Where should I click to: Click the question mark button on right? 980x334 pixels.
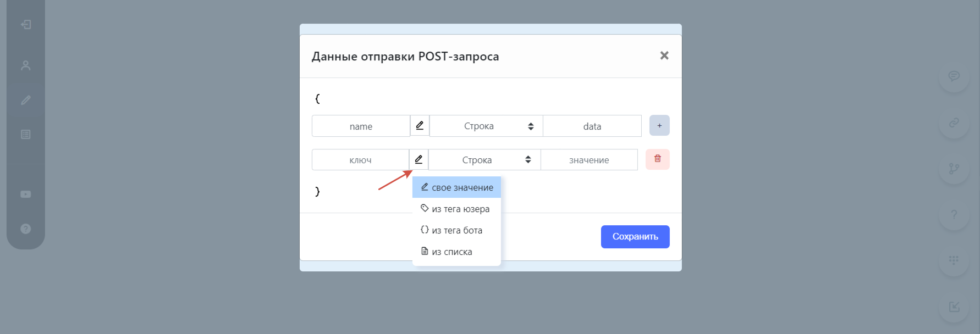[x=954, y=214]
